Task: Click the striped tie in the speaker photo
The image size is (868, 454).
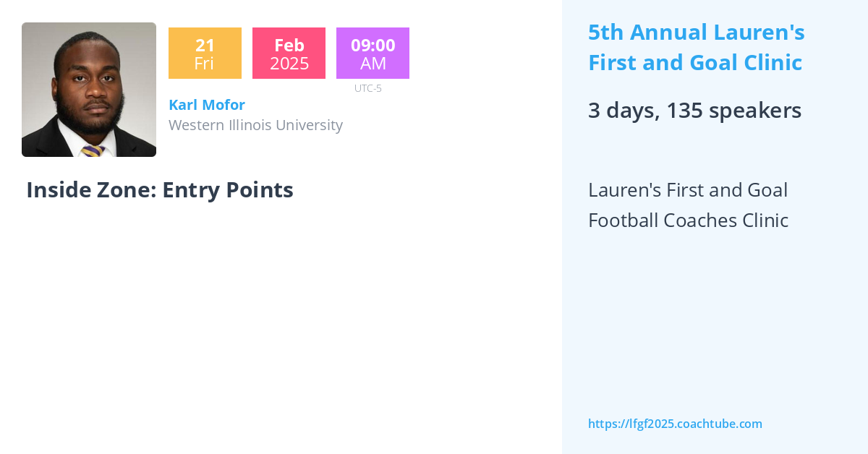Action: [x=93, y=150]
